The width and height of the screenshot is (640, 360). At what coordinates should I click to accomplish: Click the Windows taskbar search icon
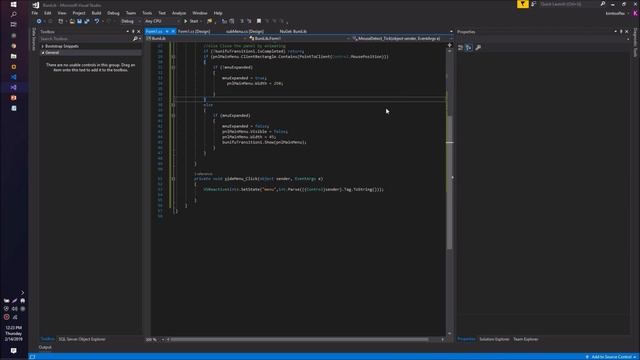(x=13, y=14)
